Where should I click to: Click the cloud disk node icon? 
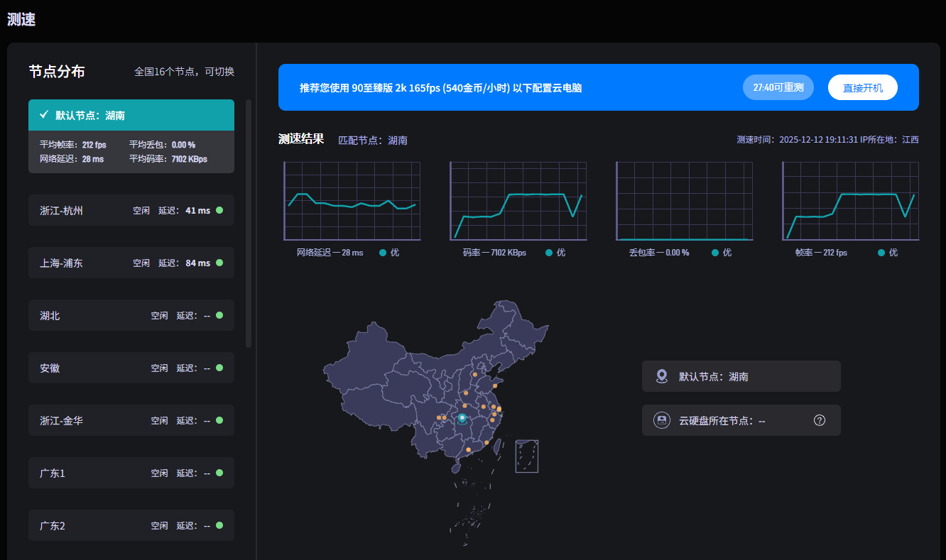pos(662,420)
